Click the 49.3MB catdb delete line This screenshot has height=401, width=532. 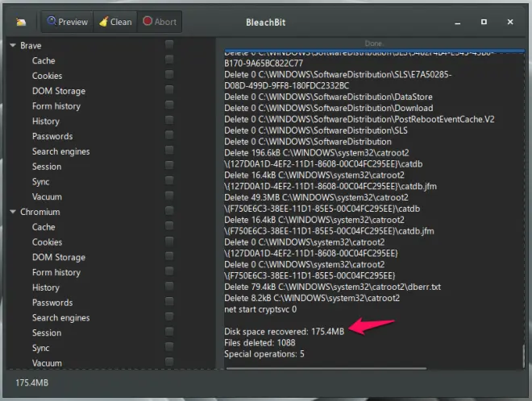click(322, 203)
